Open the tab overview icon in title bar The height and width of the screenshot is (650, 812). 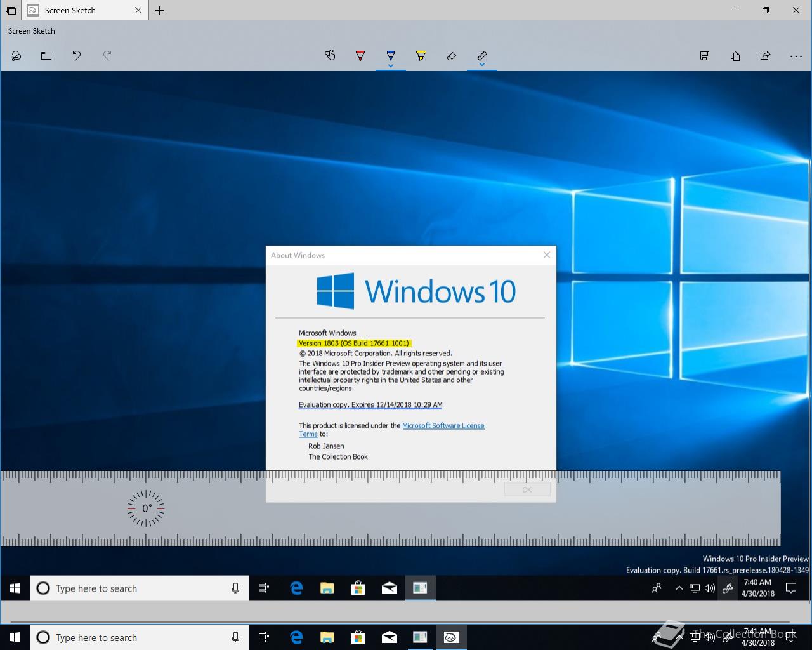point(11,10)
